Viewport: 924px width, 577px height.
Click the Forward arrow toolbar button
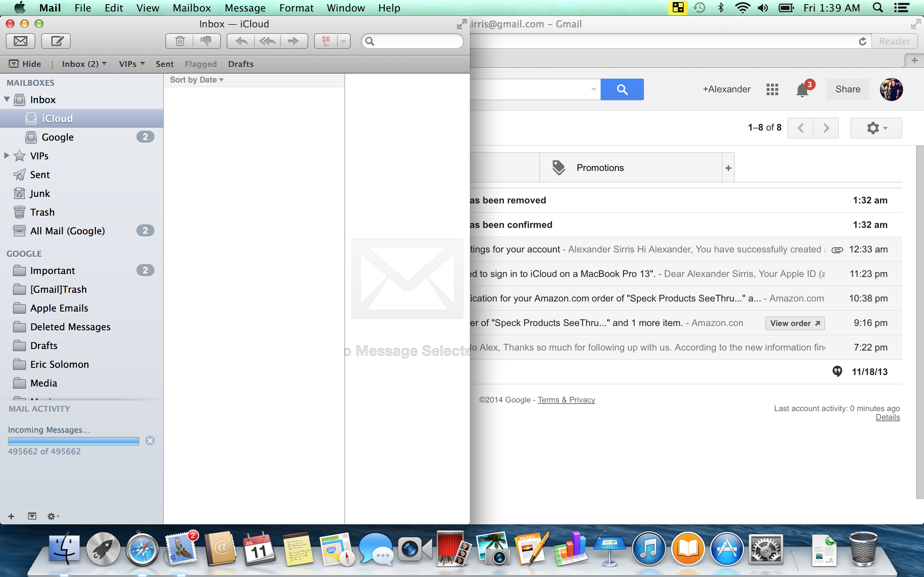(x=293, y=41)
